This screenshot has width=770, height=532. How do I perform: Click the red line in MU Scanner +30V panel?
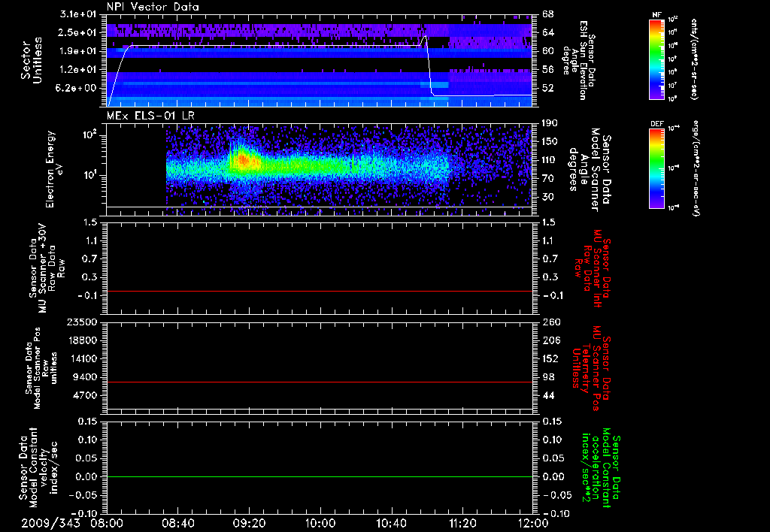pyautogui.click(x=320, y=291)
